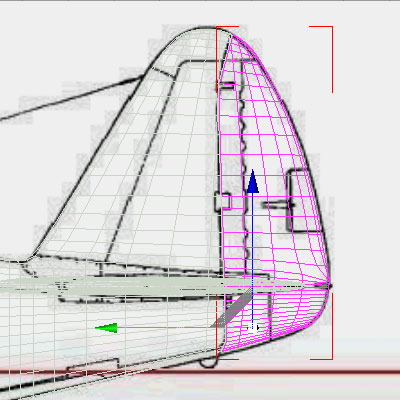Click the gizmo pivot origin point
Screen dimensions: 400x400
[253, 328]
